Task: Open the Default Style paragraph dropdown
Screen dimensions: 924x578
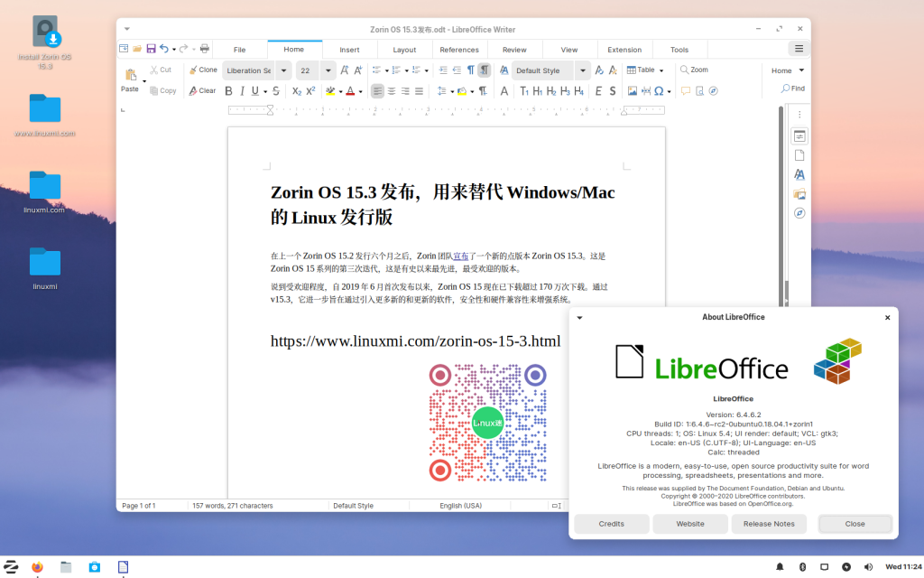Action: tap(583, 70)
